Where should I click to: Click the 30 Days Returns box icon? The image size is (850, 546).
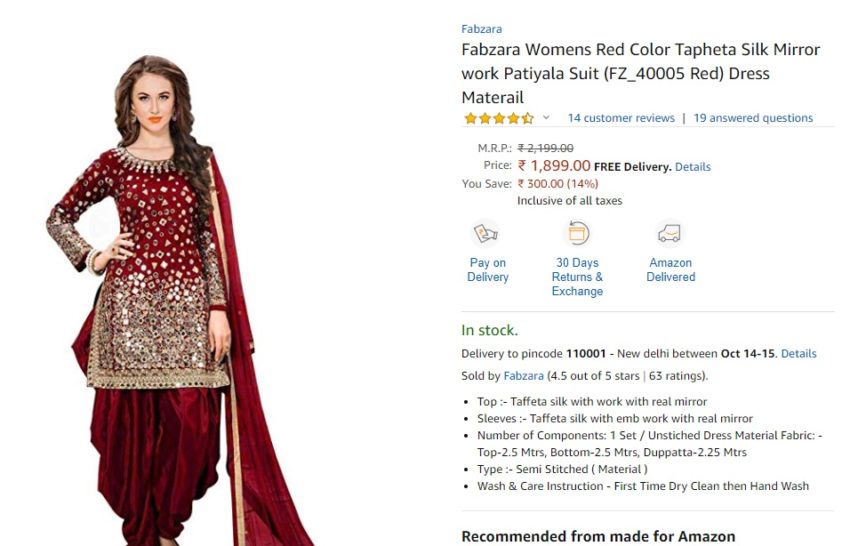point(577,234)
